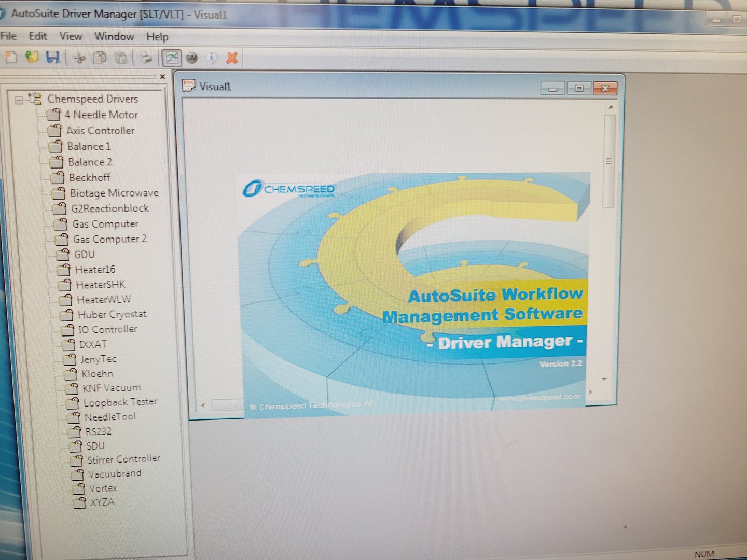Click the Chemspeed logo on the splash image
The width and height of the screenshot is (747, 560).
pyautogui.click(x=288, y=188)
